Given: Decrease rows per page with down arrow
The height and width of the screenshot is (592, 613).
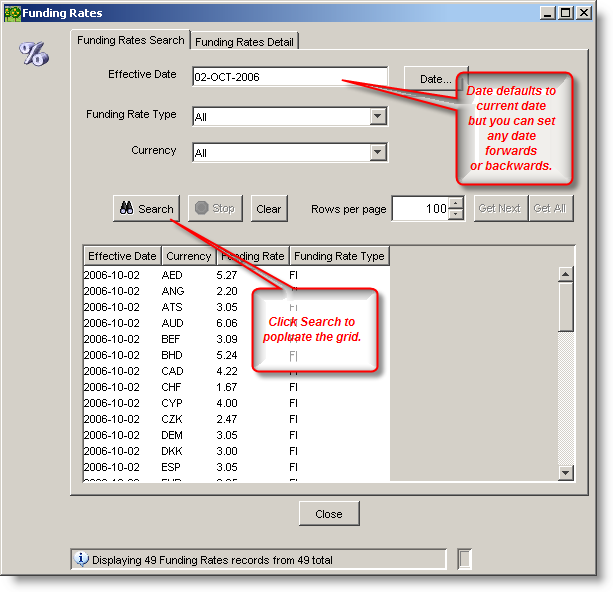Looking at the screenshot, I should (456, 214).
